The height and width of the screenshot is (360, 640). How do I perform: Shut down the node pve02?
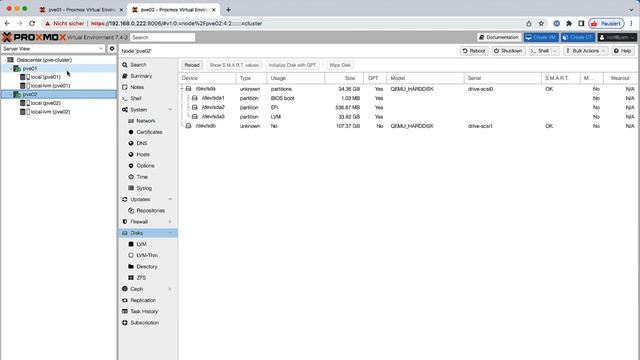point(508,51)
